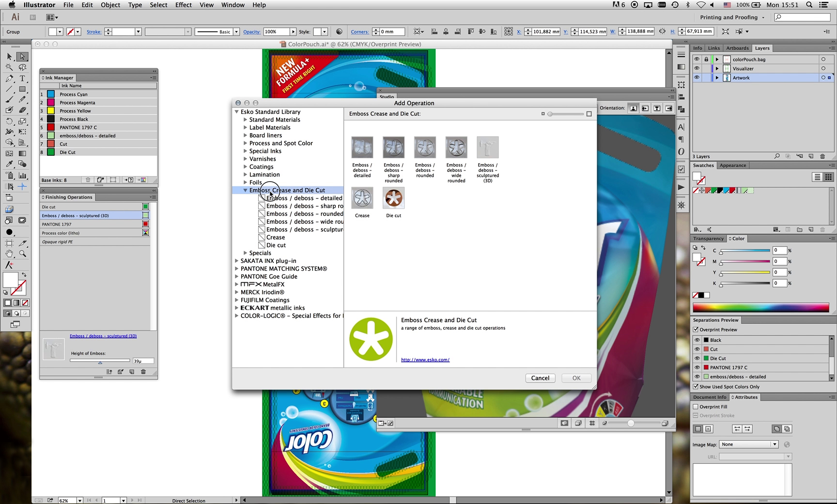Select the Pen tool
The height and width of the screenshot is (504, 837).
[x=9, y=78]
